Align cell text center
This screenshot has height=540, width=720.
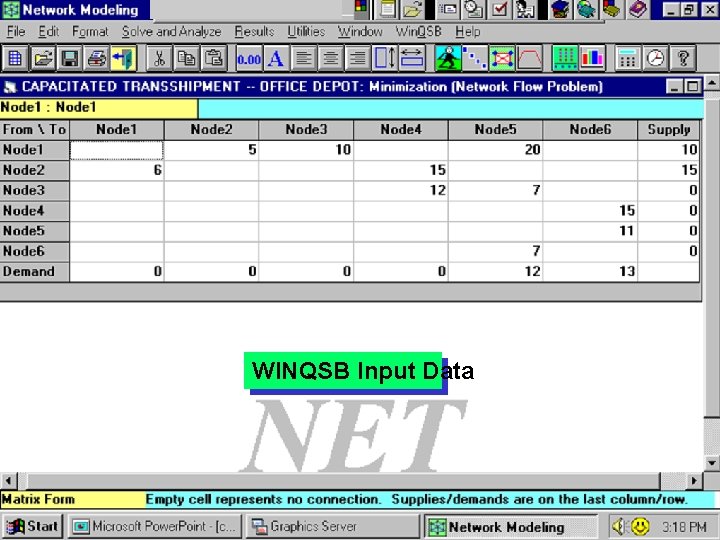pos(330,58)
